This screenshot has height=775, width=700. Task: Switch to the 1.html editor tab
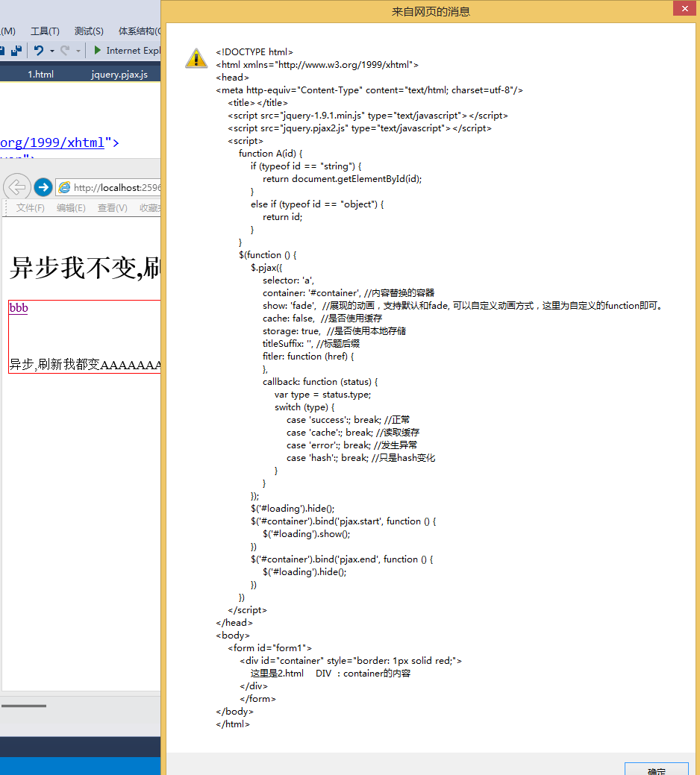pyautogui.click(x=40, y=74)
